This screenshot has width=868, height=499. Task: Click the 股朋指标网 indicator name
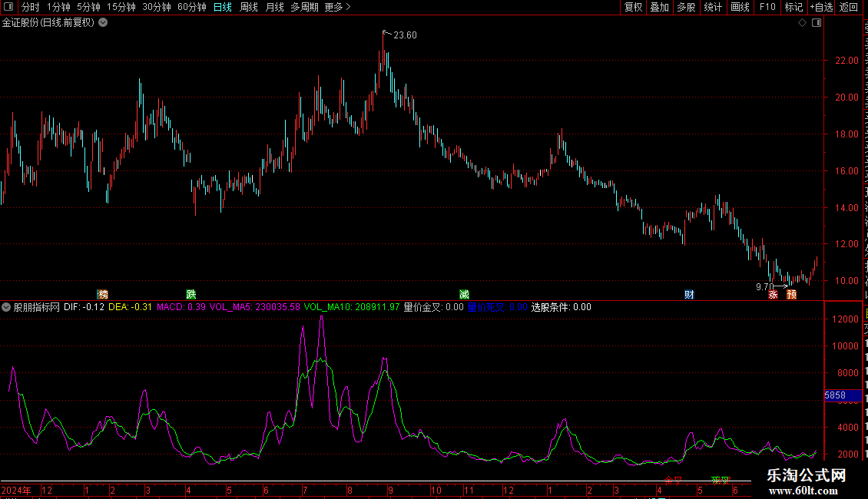click(x=37, y=307)
